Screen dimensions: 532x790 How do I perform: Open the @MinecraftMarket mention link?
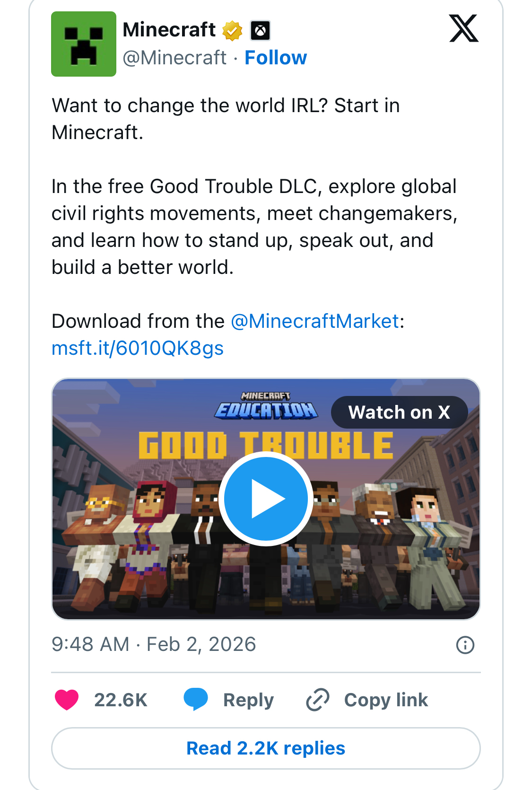[x=315, y=321]
